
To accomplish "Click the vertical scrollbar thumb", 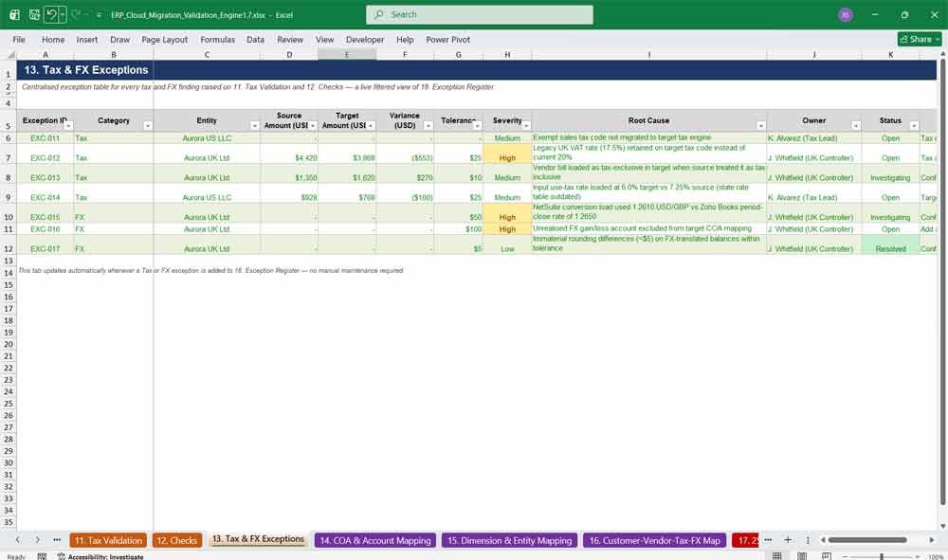I will 942,282.
